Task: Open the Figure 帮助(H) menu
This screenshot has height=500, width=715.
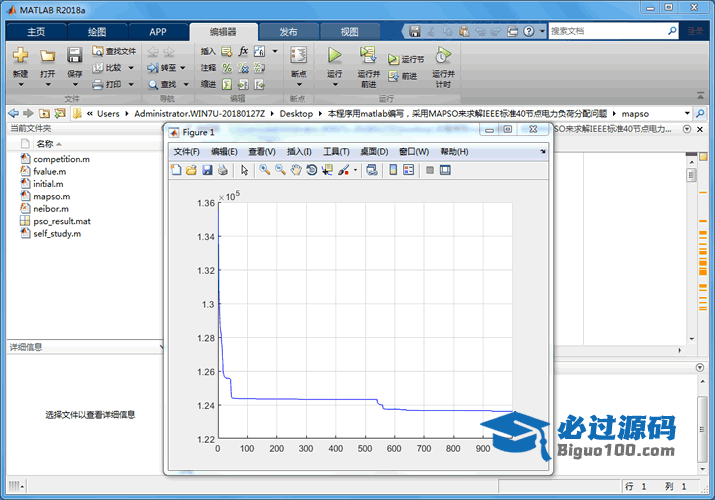Action: (454, 152)
